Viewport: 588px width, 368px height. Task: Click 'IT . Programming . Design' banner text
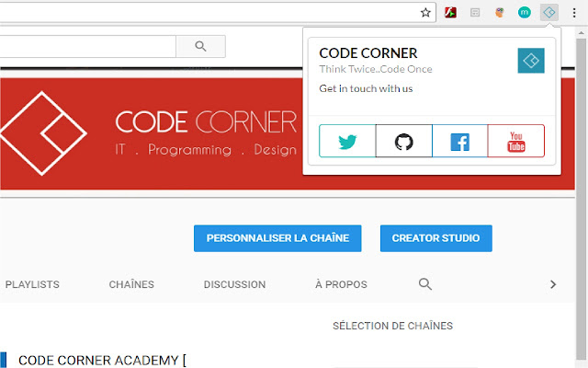coord(206,149)
